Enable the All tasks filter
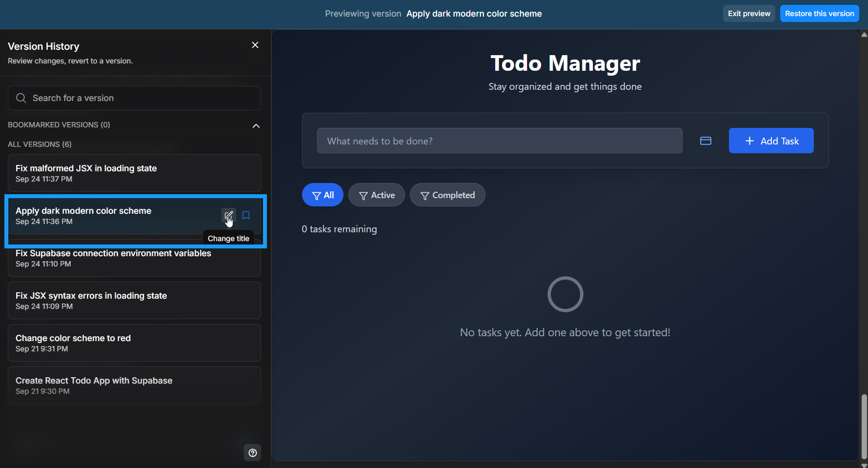This screenshot has height=468, width=868. tap(323, 195)
